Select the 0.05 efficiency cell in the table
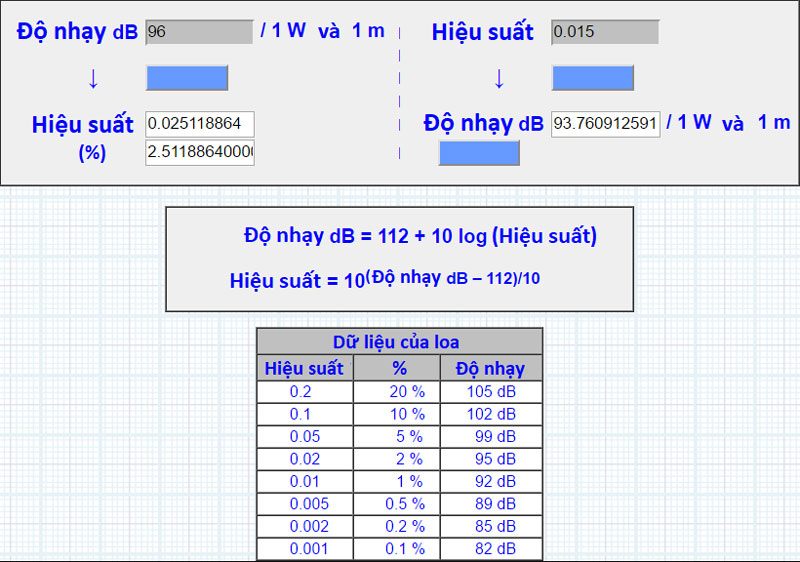 pyautogui.click(x=304, y=436)
